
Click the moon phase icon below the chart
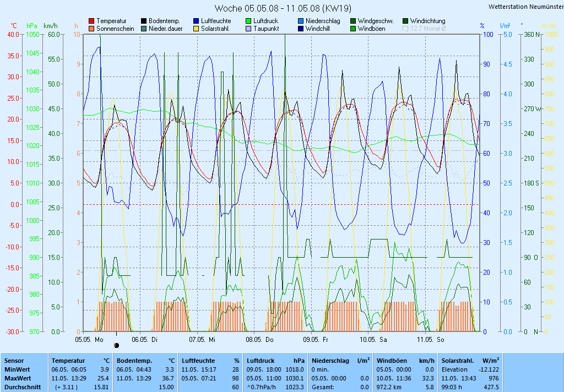(x=116, y=345)
